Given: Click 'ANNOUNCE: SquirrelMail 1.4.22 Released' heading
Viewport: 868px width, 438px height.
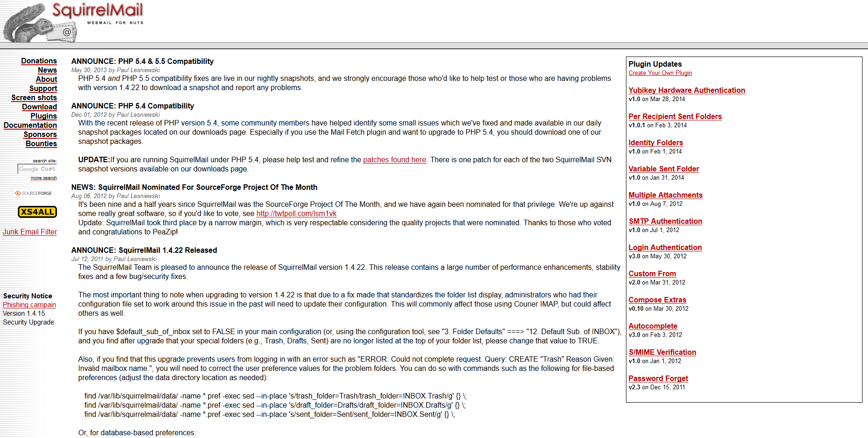Looking at the screenshot, I should 144,250.
